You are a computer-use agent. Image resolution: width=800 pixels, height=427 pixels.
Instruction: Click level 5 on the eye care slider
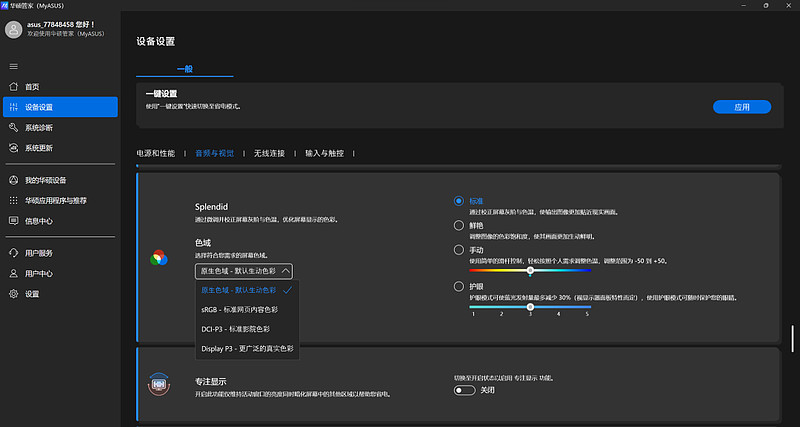pyautogui.click(x=587, y=314)
